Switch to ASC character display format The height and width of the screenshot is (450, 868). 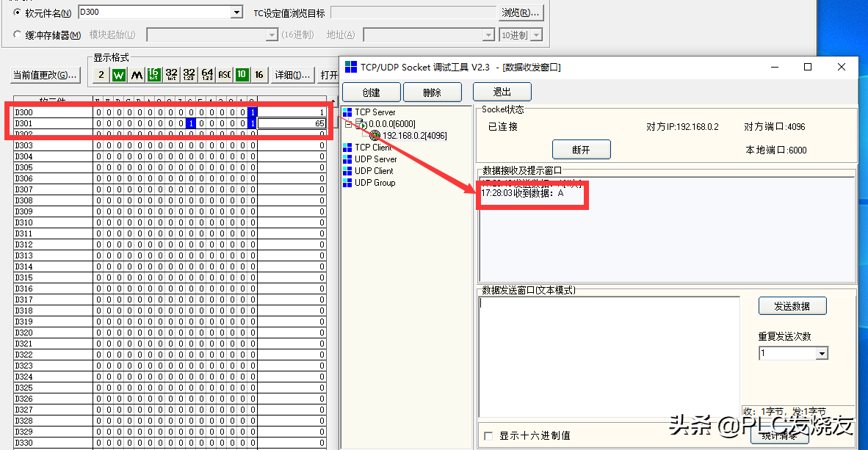pos(225,75)
